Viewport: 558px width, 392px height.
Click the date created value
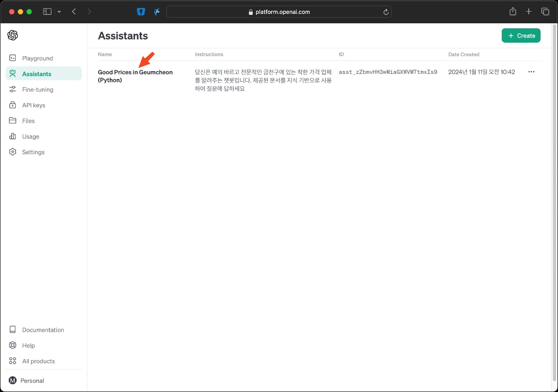coord(481,72)
